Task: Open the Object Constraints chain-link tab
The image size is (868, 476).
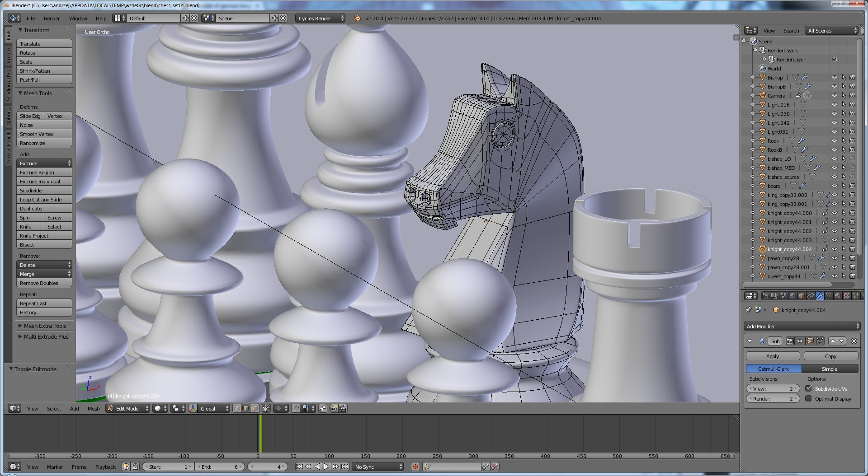Action: point(811,296)
